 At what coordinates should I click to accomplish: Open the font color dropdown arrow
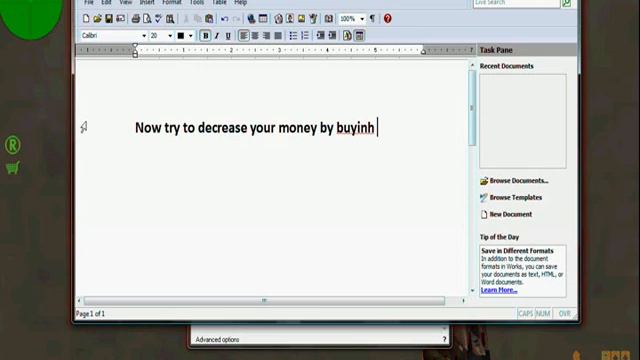tap(191, 36)
